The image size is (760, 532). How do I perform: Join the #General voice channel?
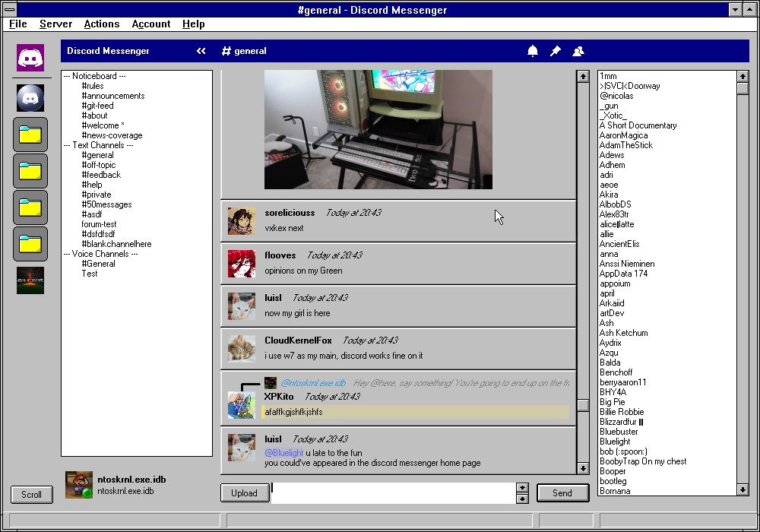pyautogui.click(x=98, y=264)
